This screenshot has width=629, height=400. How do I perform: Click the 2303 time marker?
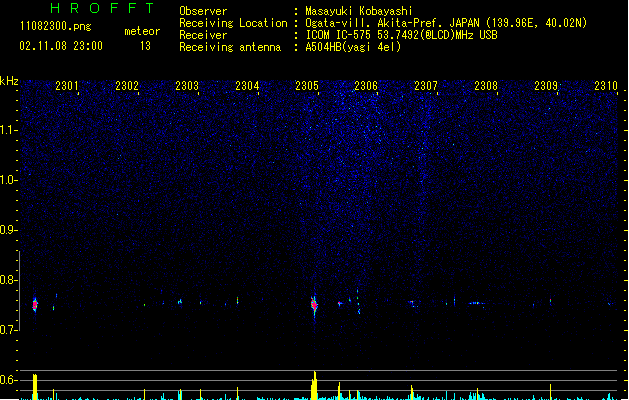click(x=187, y=86)
